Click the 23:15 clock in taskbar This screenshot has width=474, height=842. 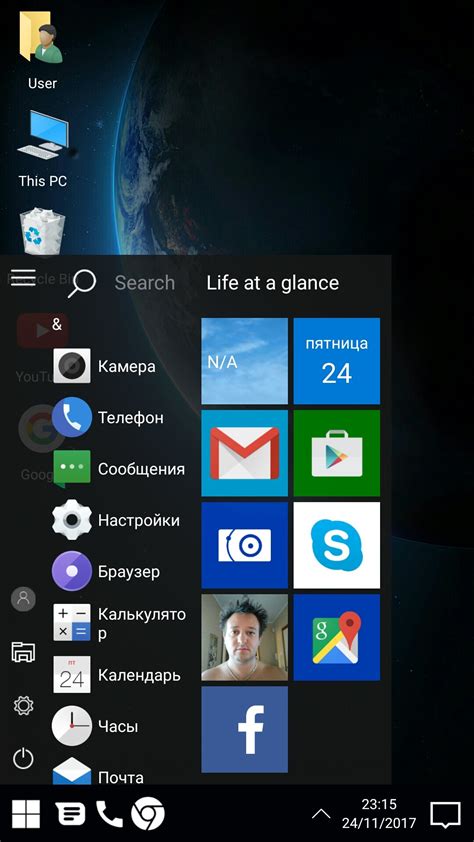pos(379,804)
